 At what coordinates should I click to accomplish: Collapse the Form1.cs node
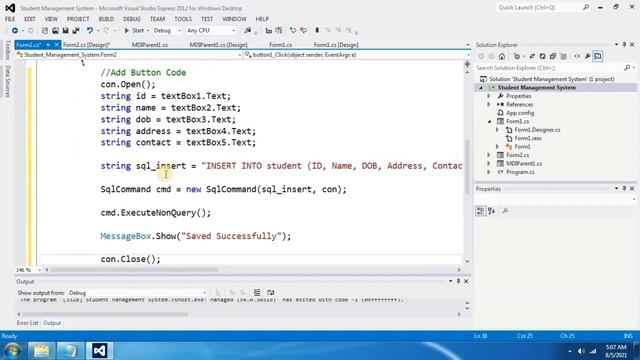point(489,122)
